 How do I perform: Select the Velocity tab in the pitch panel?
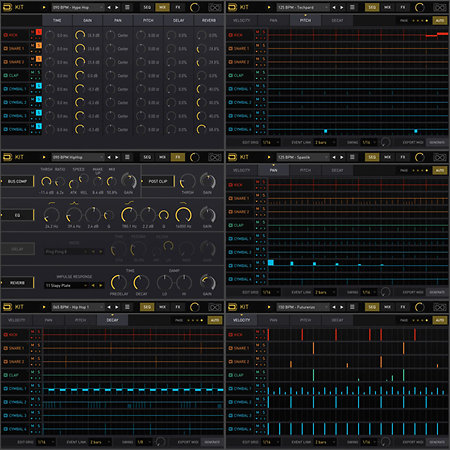241,21
